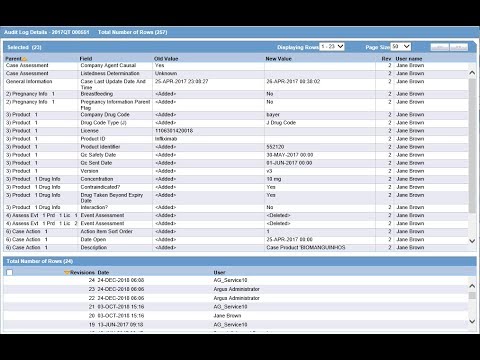Open the Page Size dropdown

[401, 47]
